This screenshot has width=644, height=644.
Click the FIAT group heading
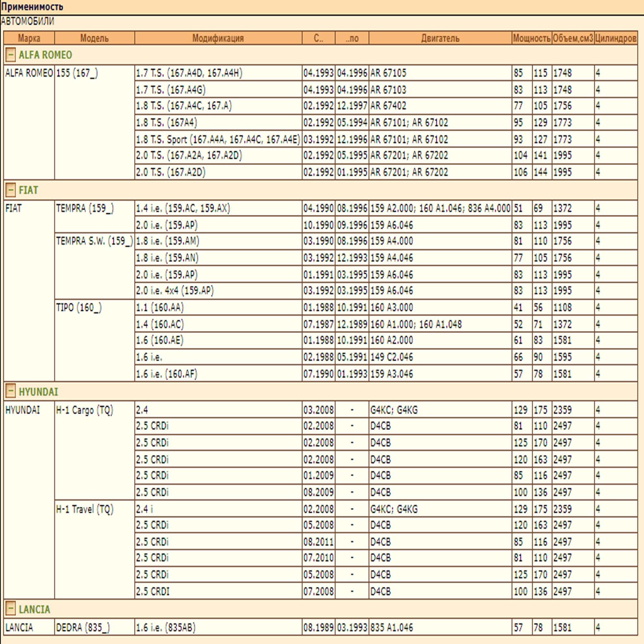tap(28, 190)
